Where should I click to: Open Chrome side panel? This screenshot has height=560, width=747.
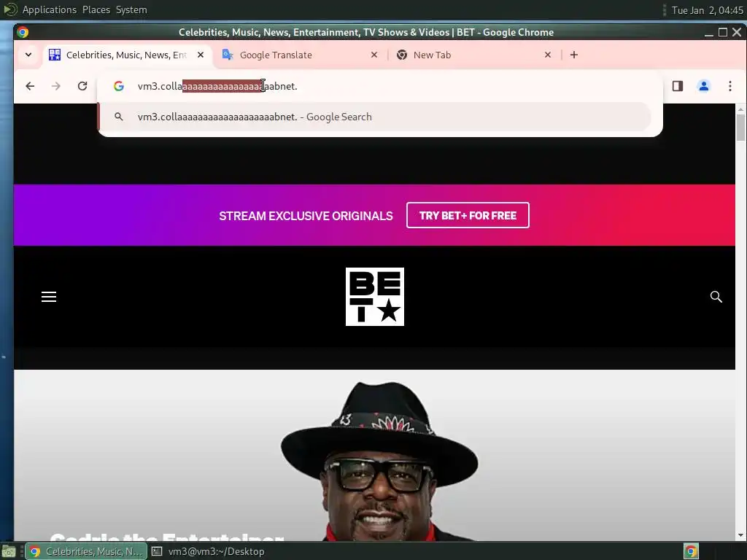tap(678, 86)
